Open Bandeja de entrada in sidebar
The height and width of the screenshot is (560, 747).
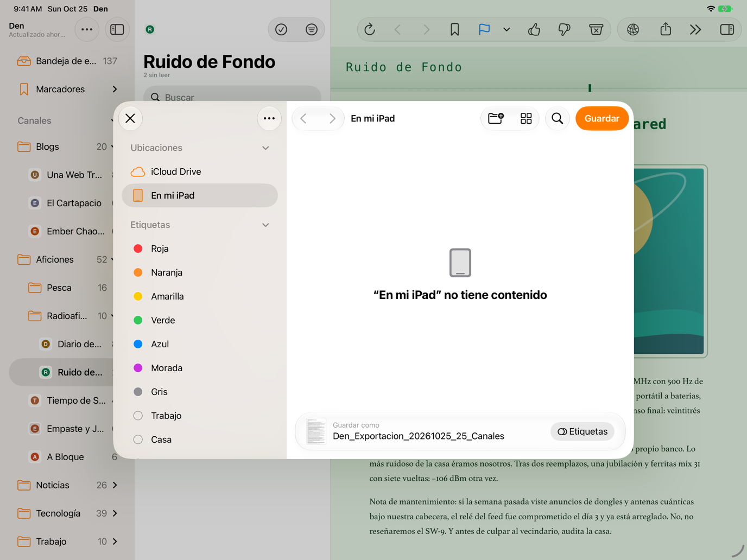pos(67,61)
